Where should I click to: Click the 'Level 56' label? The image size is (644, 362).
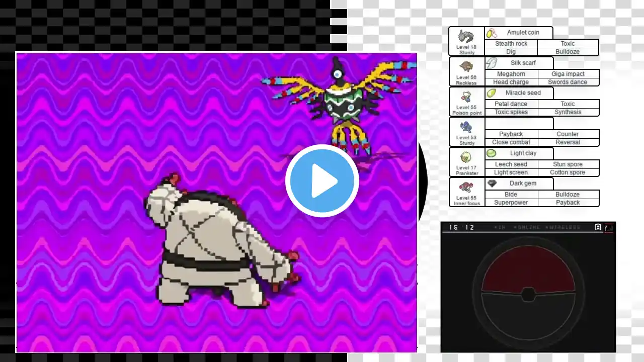466,77
